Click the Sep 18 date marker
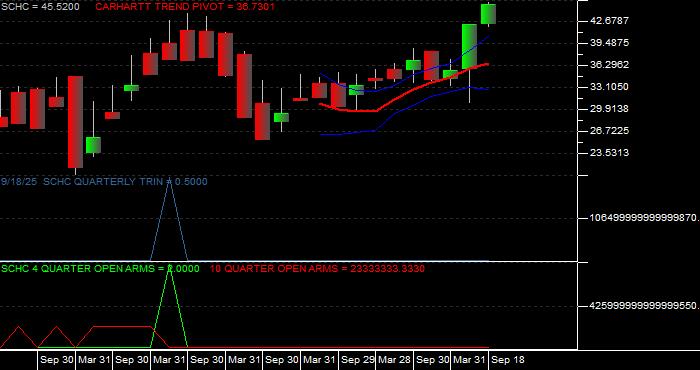Viewport: 700px width, 370px height. [x=508, y=360]
